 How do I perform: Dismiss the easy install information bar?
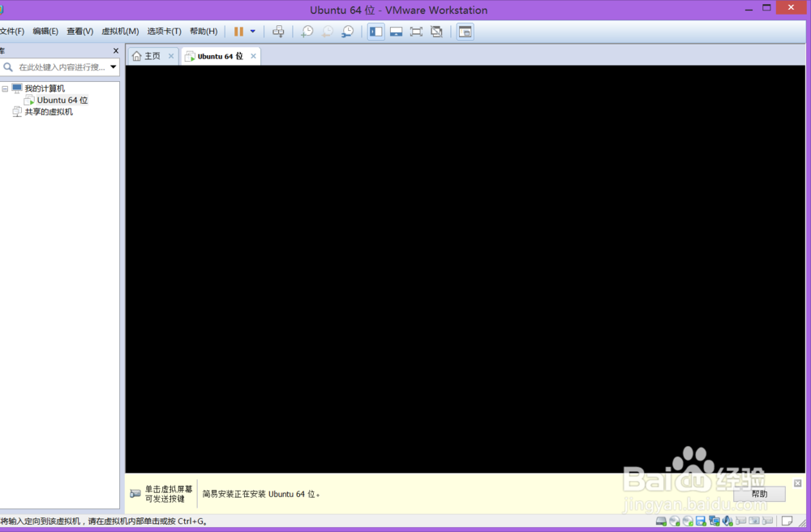tap(797, 483)
